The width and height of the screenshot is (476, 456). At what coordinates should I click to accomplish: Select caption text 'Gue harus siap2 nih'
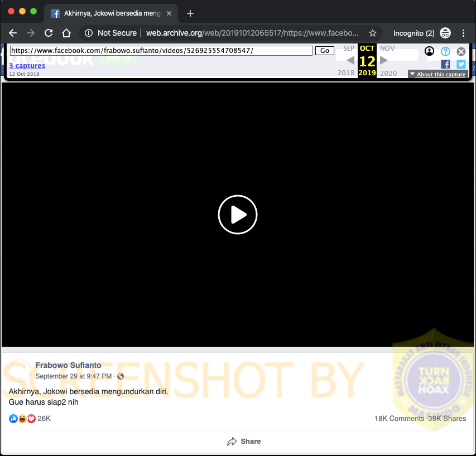(44, 402)
